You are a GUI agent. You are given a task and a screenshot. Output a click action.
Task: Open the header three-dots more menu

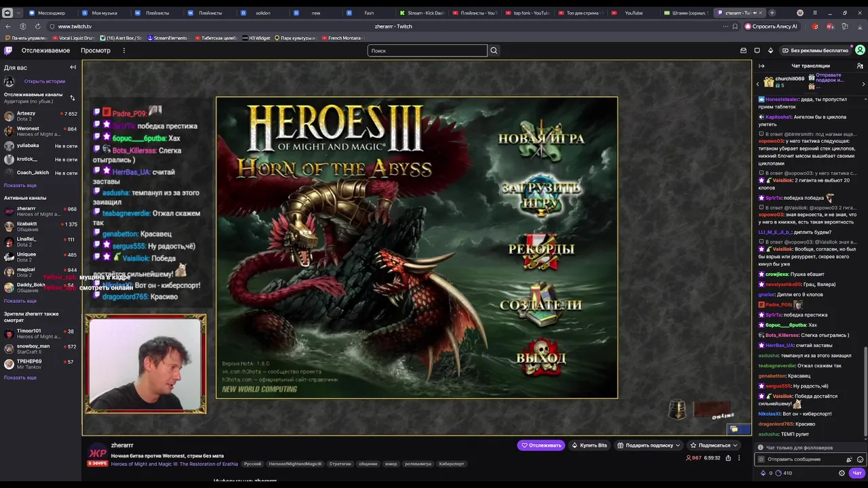(x=123, y=50)
